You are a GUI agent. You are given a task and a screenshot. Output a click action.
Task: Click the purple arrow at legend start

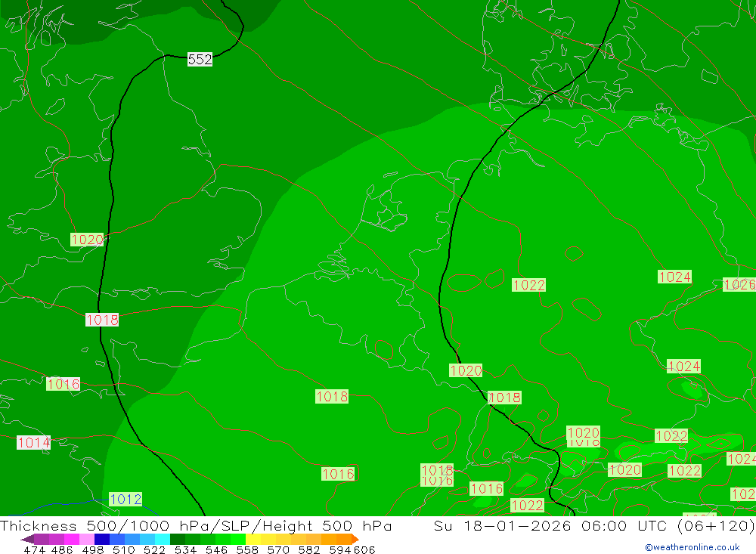27,539
